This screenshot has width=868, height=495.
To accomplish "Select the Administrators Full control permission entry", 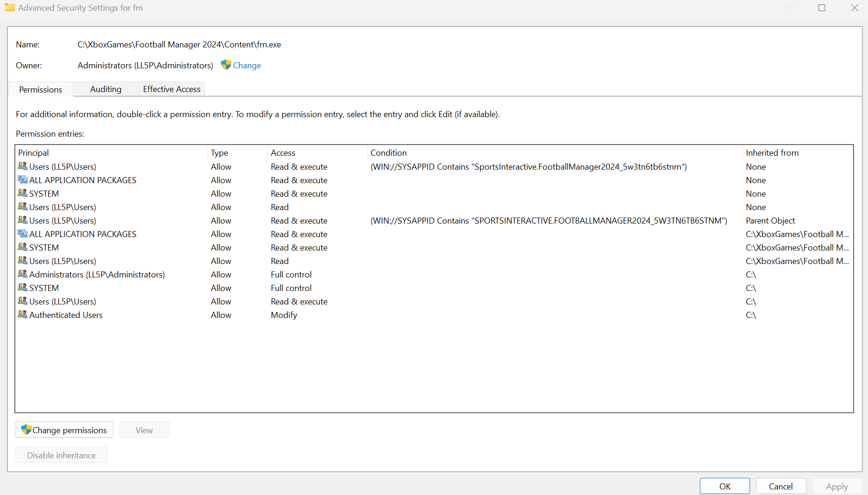I will coord(434,274).
